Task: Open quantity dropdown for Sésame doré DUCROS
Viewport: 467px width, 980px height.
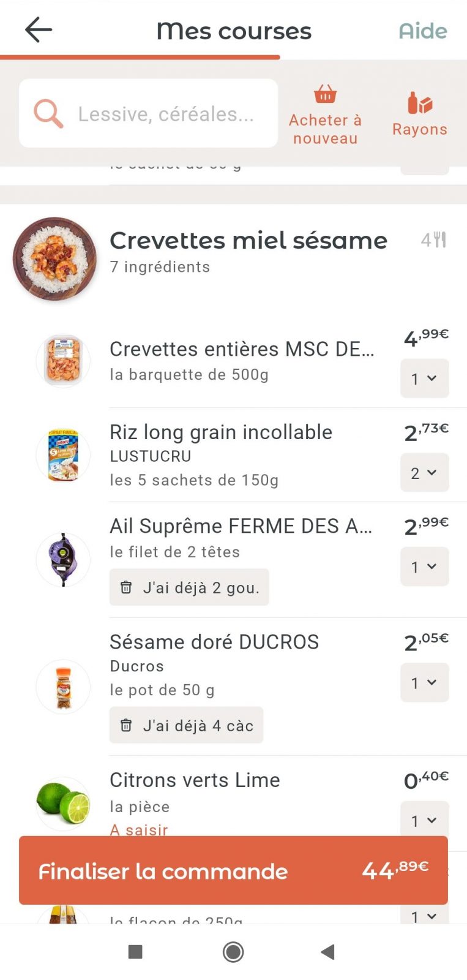Action: (424, 682)
